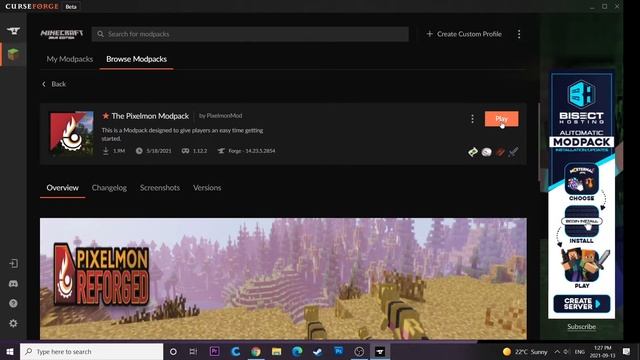640x360 pixels.
Task: Open the Pixelmon modpack three-dot menu
Action: click(x=472, y=119)
